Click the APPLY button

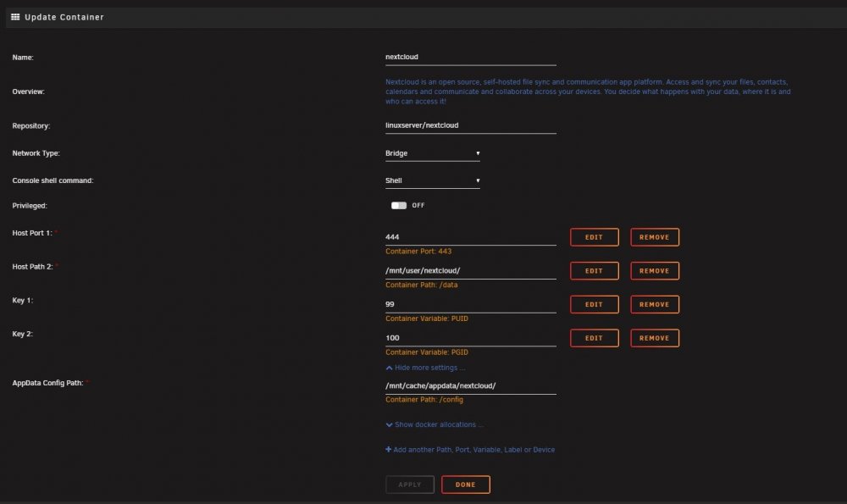click(x=410, y=485)
